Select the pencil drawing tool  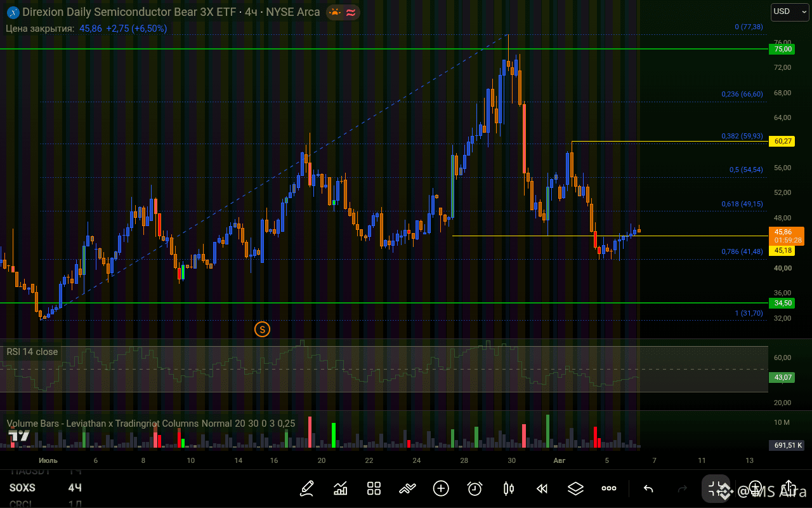pos(307,488)
